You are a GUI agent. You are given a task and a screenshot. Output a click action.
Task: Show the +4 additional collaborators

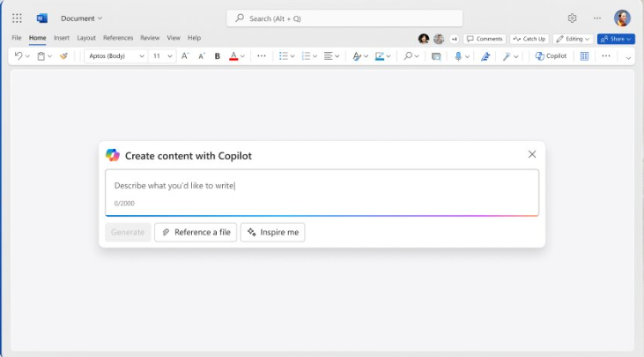454,39
